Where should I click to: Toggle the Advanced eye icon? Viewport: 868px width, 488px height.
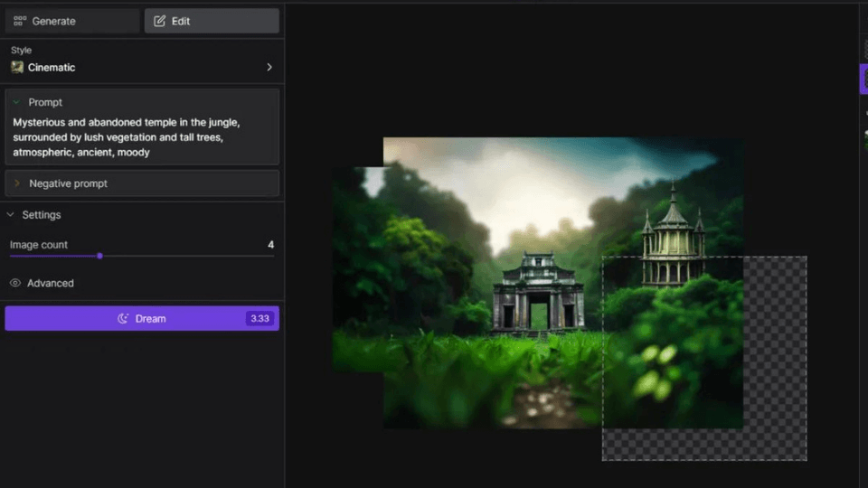(15, 283)
